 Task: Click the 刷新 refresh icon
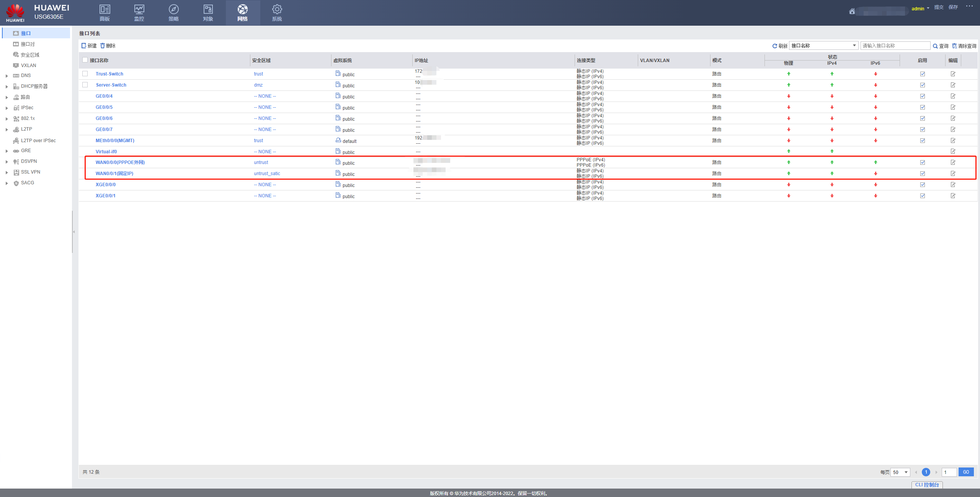pyautogui.click(x=774, y=46)
